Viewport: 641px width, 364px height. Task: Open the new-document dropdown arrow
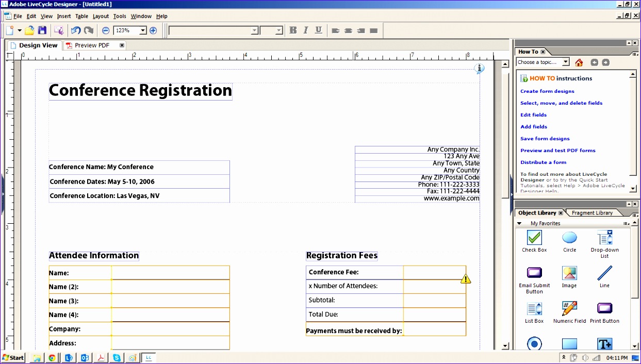click(x=19, y=30)
